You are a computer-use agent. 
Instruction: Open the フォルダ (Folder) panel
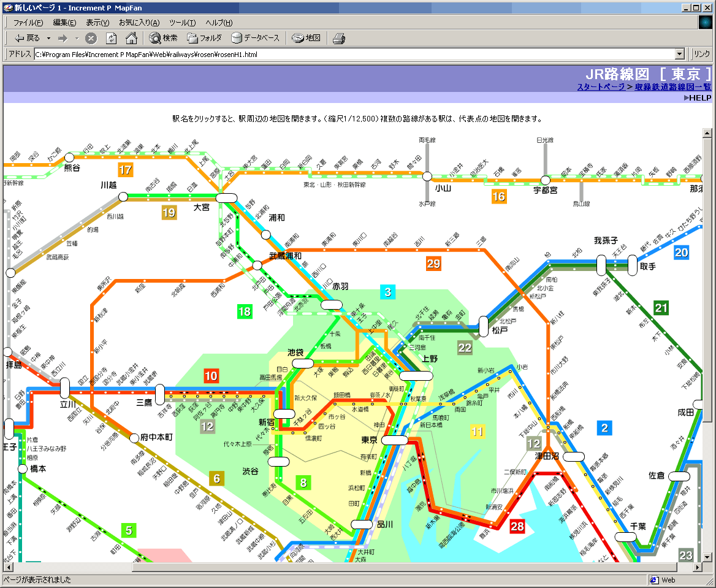pyautogui.click(x=204, y=38)
